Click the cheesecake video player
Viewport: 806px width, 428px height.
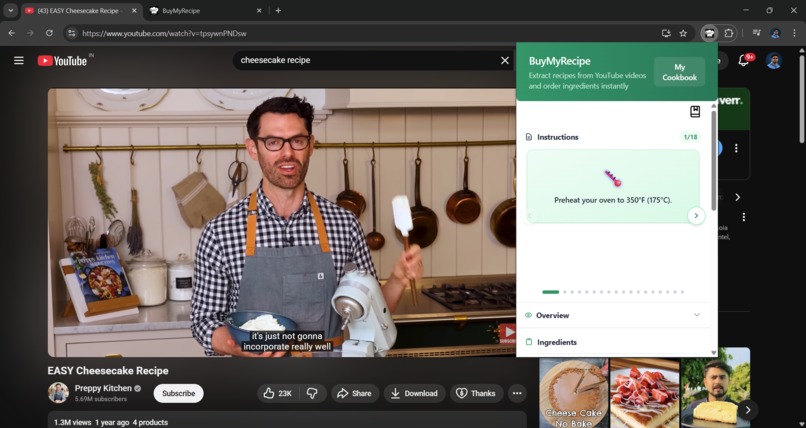(x=282, y=222)
